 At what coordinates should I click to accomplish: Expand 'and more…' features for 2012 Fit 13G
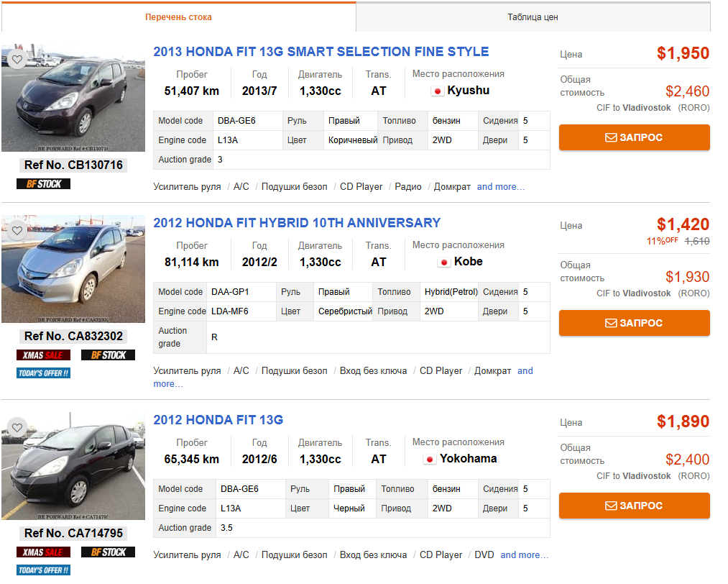tap(524, 555)
